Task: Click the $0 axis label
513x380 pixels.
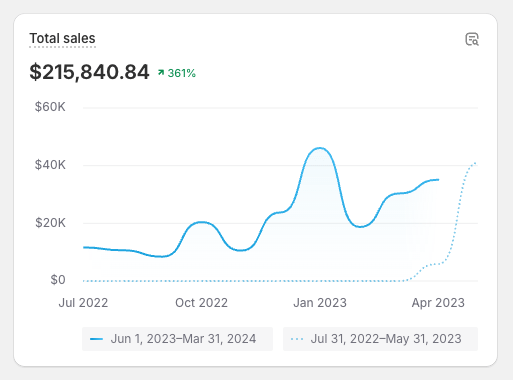Action: coord(58,280)
